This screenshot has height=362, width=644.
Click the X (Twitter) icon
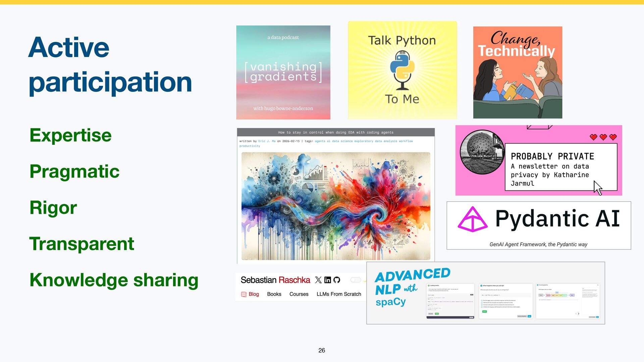[318, 280]
